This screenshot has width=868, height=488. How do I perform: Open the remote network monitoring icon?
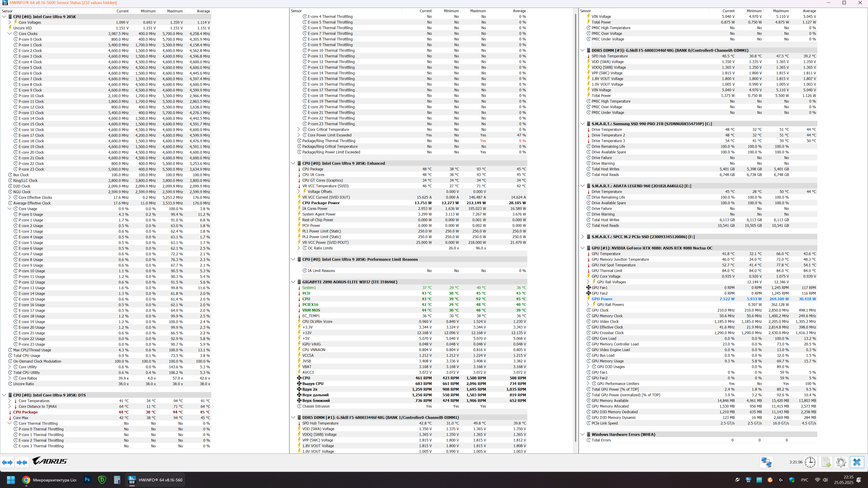tap(766, 462)
